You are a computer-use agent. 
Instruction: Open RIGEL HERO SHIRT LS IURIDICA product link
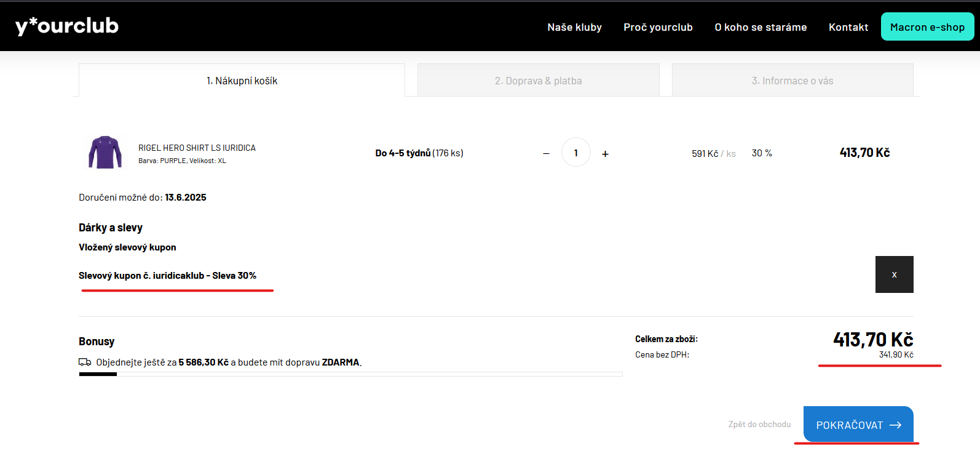(x=197, y=148)
